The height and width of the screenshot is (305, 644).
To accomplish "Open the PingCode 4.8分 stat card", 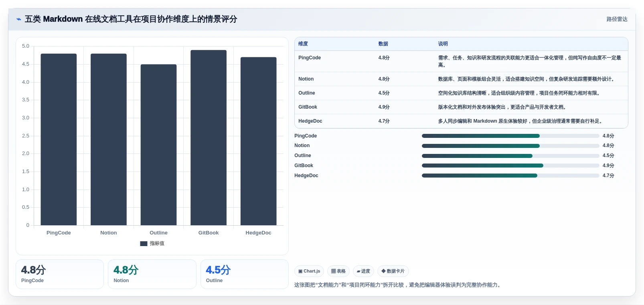I will point(60,274).
